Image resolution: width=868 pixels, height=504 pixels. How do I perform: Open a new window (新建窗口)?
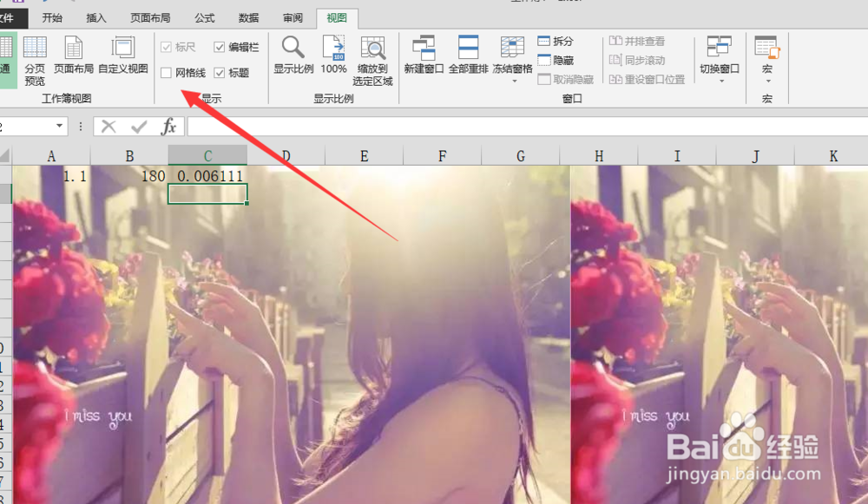pyautogui.click(x=424, y=56)
